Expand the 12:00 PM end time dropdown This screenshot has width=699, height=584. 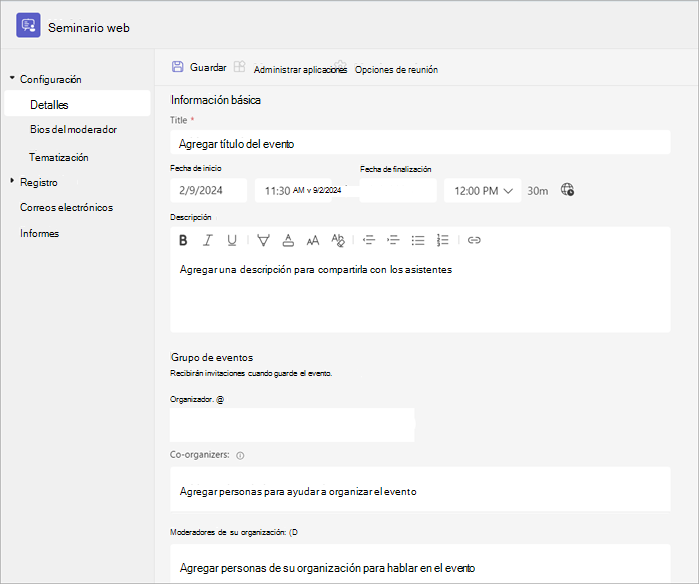[x=483, y=191]
